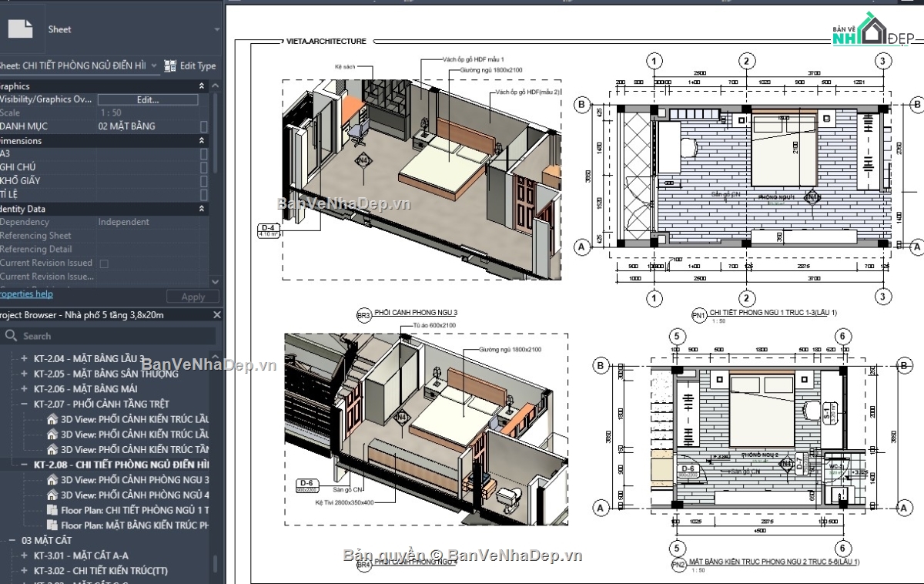Click the Referencing Detail property row
Image resolution: width=924 pixels, height=584 pixels.
click(x=104, y=250)
